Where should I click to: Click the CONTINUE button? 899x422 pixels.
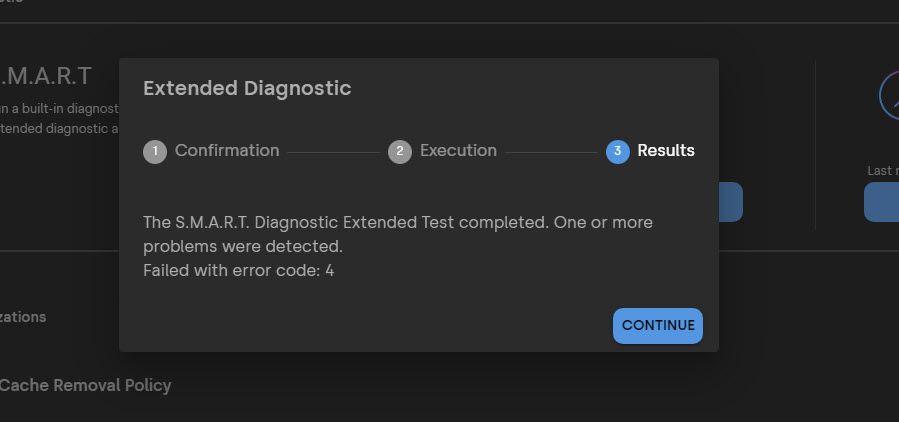657,325
